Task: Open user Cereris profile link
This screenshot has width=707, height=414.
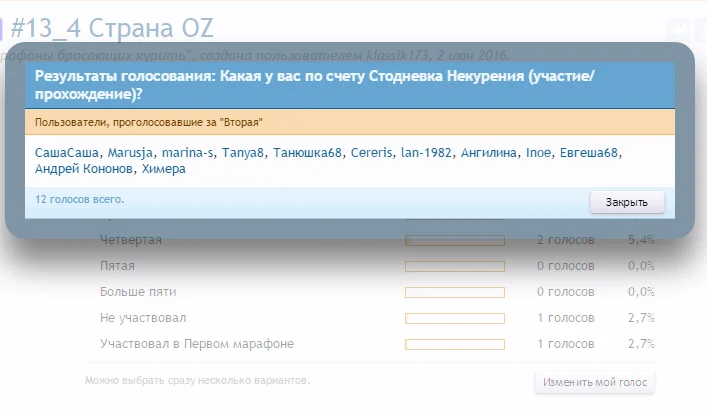Action: coord(372,153)
